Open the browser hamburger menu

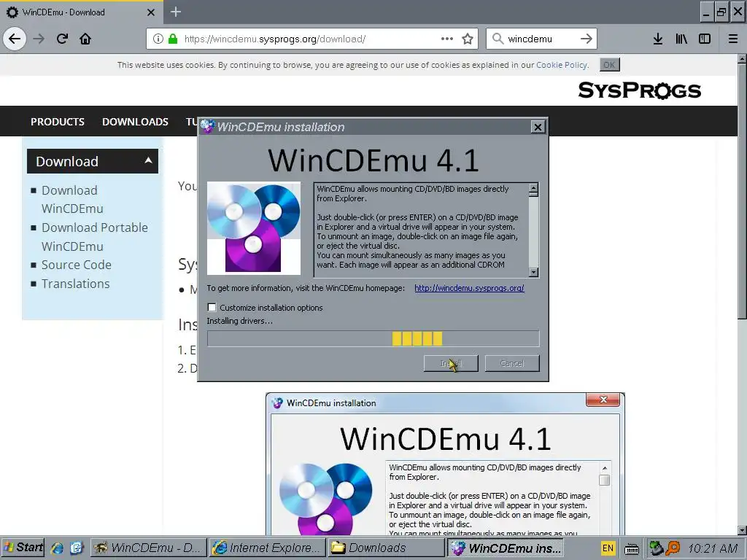point(733,39)
